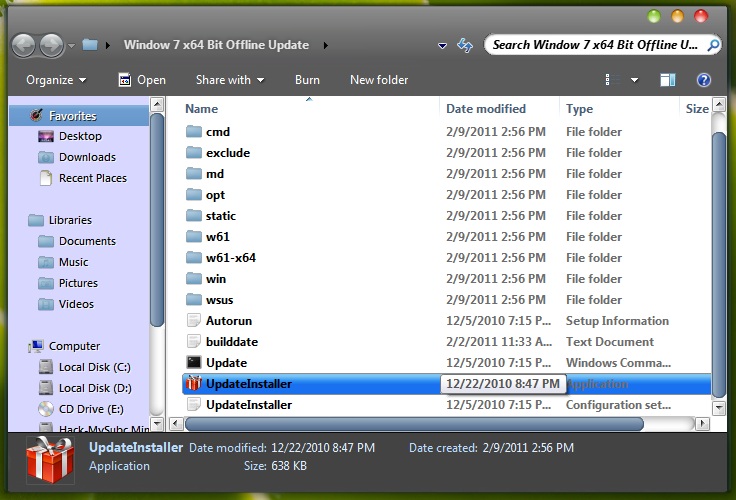Open the view options dropdown arrow
The image size is (736, 500).
pos(634,80)
